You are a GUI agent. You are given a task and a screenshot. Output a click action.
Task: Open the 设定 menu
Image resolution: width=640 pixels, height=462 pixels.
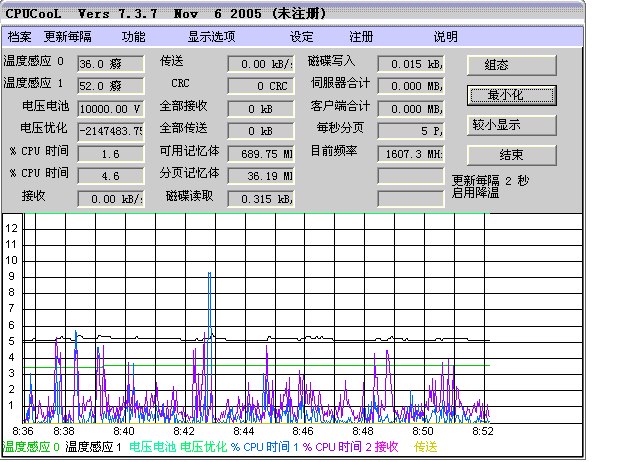302,37
